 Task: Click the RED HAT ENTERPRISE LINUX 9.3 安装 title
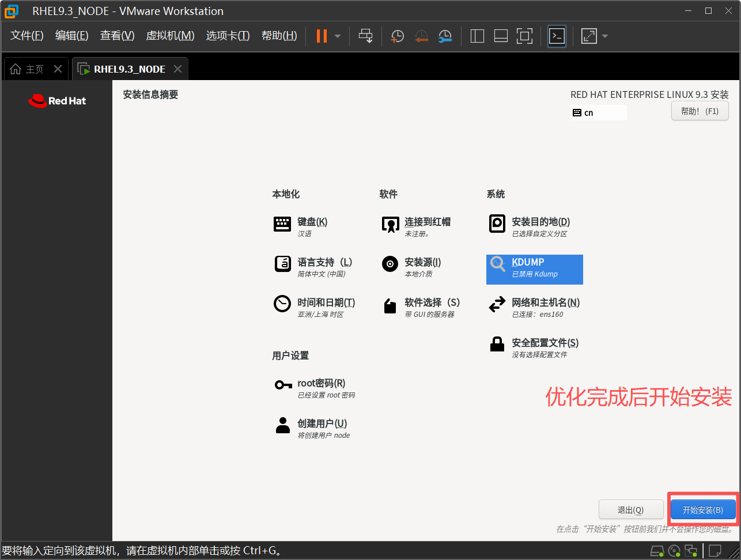point(649,94)
